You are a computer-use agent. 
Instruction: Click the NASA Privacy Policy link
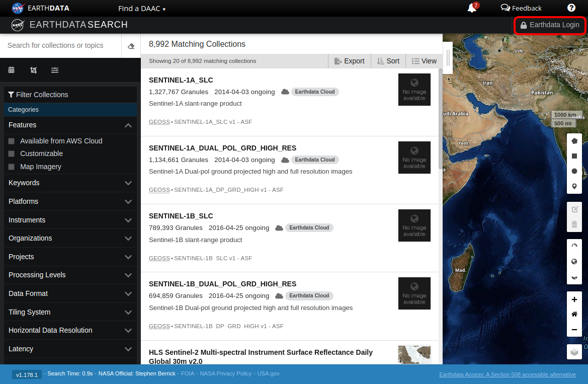[226, 373]
